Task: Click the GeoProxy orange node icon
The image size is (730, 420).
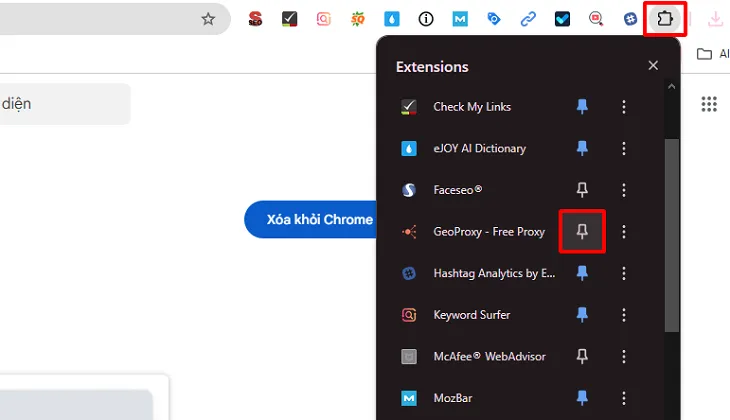Action: (409, 231)
